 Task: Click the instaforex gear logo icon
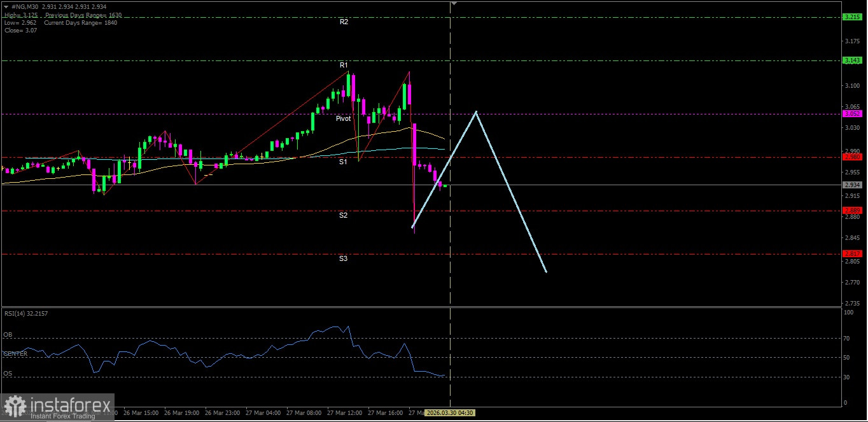click(15, 407)
